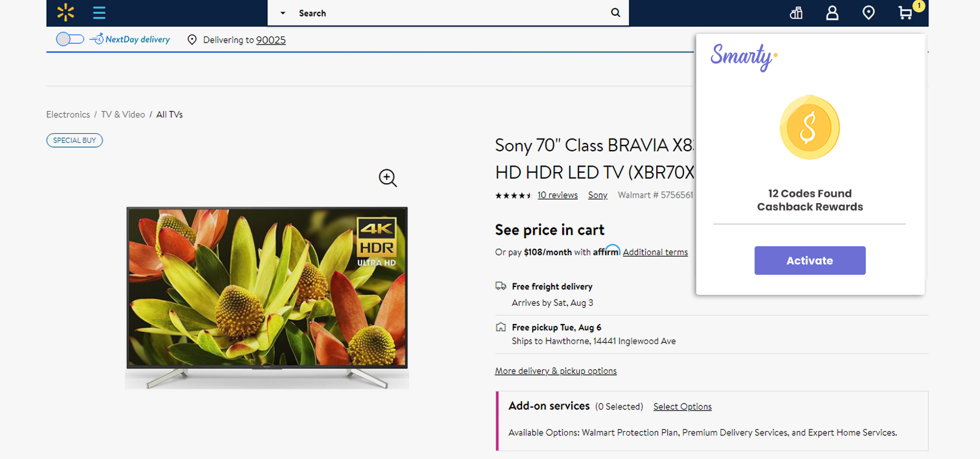Open the Electronics breadcrumb
Image resolution: width=980 pixels, height=459 pixels.
point(68,114)
